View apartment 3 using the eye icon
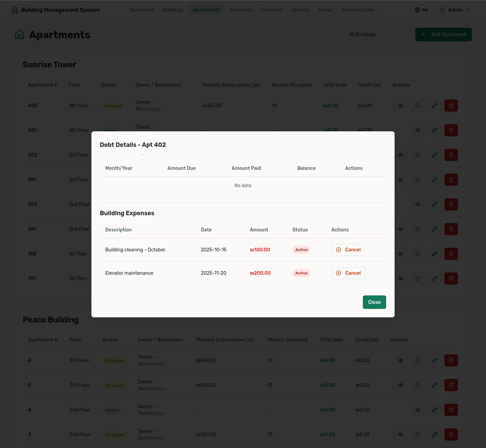 click(x=400, y=434)
